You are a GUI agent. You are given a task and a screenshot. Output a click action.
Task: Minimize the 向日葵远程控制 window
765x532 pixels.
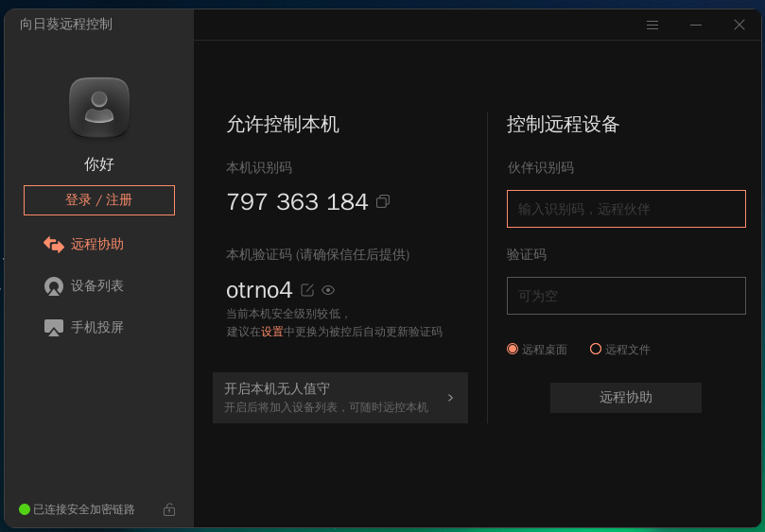click(696, 25)
